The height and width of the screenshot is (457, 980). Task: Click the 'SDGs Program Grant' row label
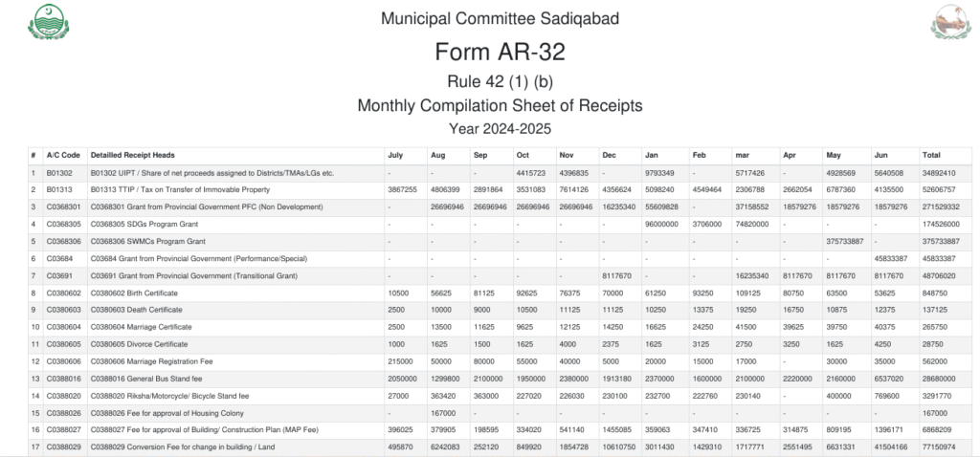coord(148,225)
